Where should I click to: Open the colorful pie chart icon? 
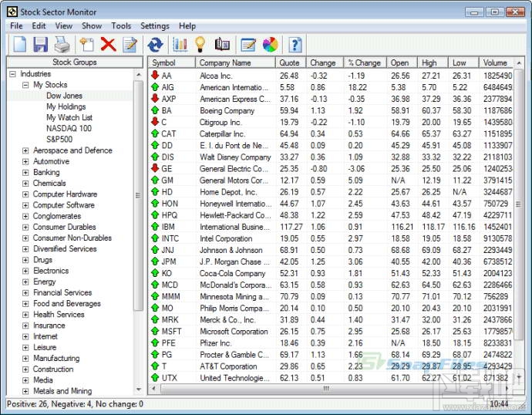(x=271, y=45)
